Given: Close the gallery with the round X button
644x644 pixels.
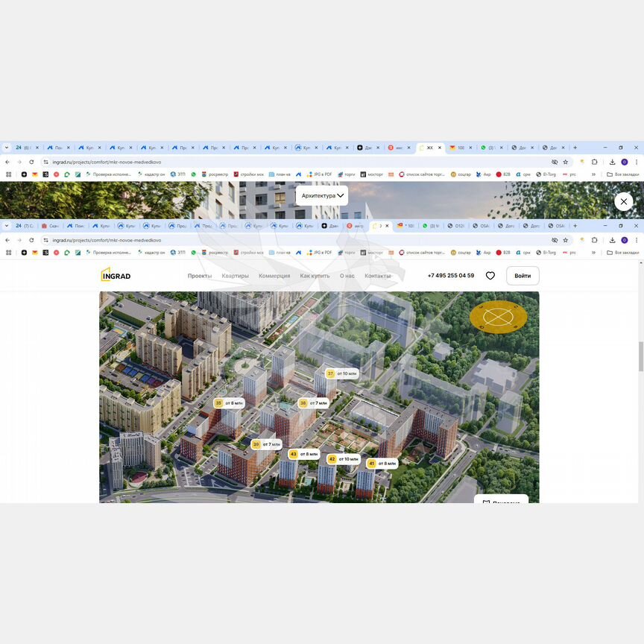Looking at the screenshot, I should click(x=623, y=201).
